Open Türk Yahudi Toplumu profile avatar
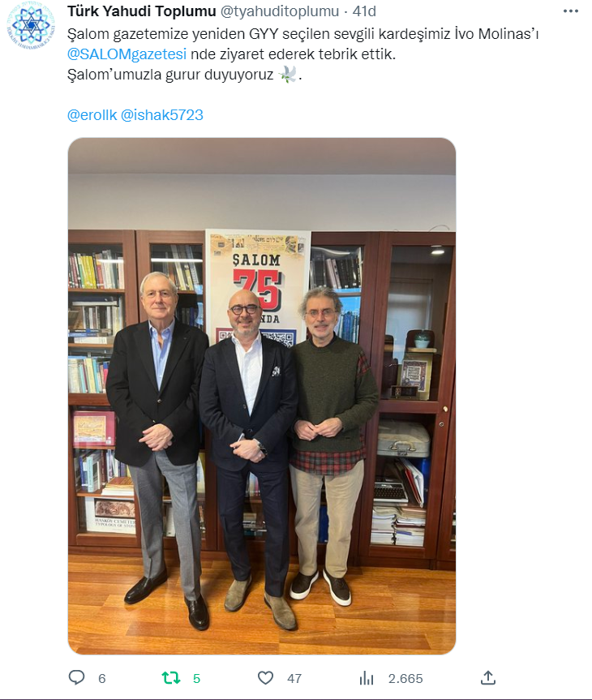 31,25
